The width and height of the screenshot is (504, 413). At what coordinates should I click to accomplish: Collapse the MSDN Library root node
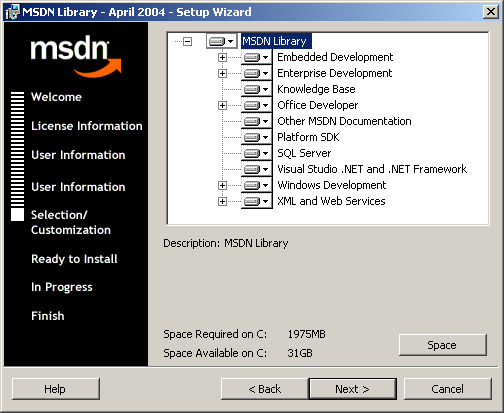(x=188, y=41)
